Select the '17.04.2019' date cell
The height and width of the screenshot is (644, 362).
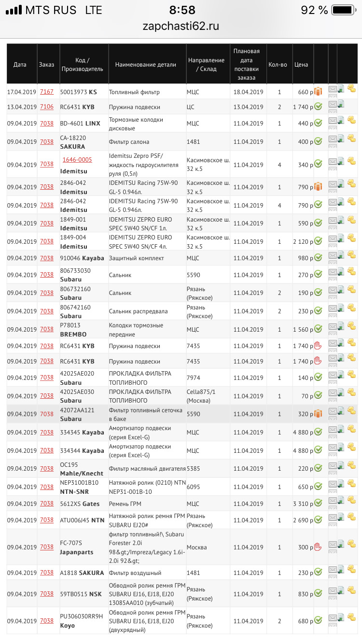coord(22,92)
